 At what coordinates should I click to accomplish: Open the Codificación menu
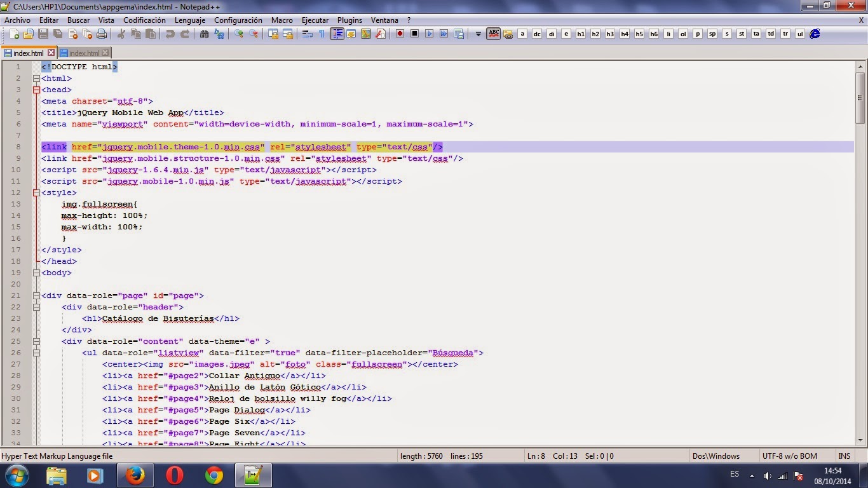(x=144, y=20)
